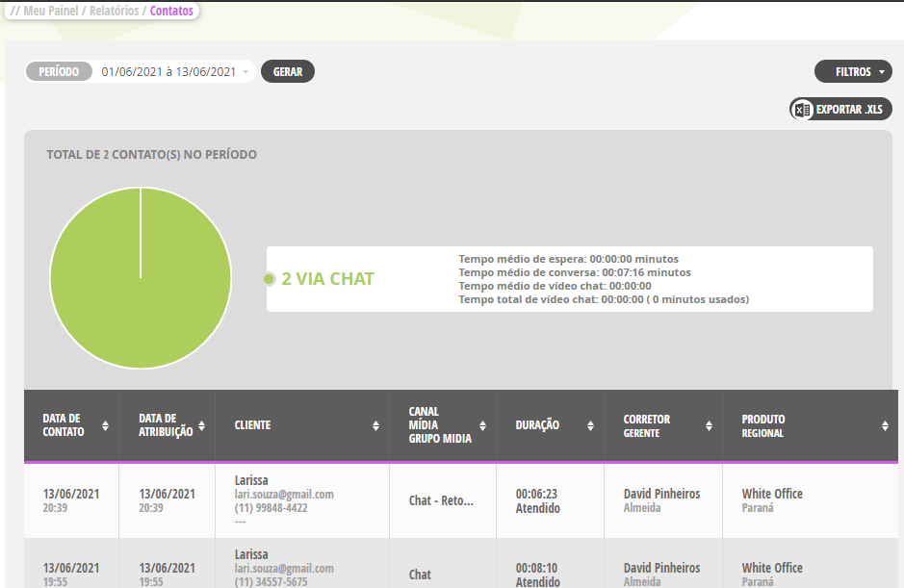Click phone (11) 99848-4422
Screen dimensions: 904x588
pos(271,508)
